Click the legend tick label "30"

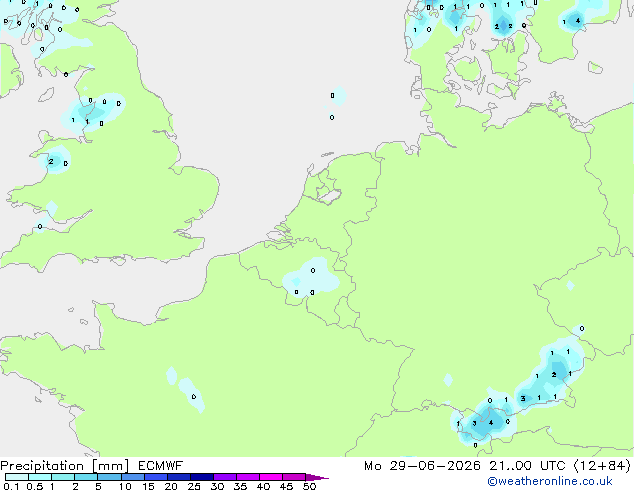(x=217, y=486)
